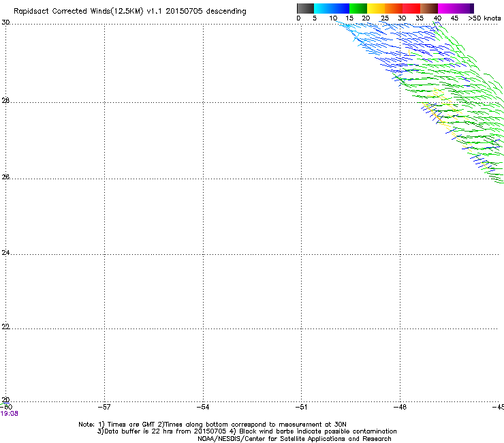This screenshot has width=504, height=443.
Task: Click longitude label '-54' on bottom axis
Action: [203, 407]
